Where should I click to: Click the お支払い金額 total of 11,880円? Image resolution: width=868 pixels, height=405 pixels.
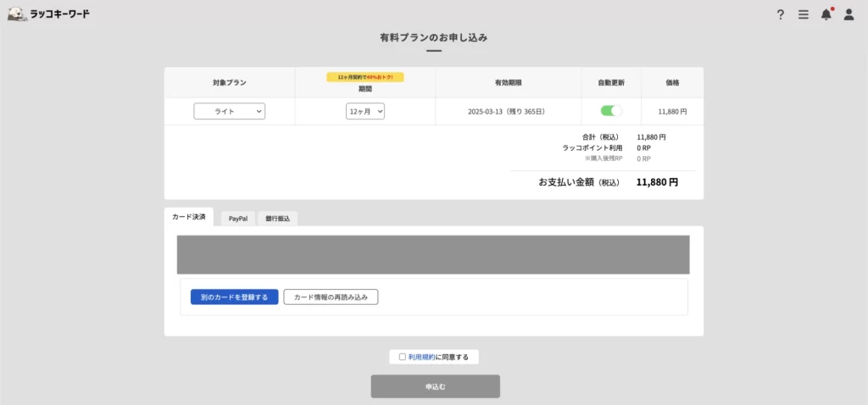[x=657, y=182]
